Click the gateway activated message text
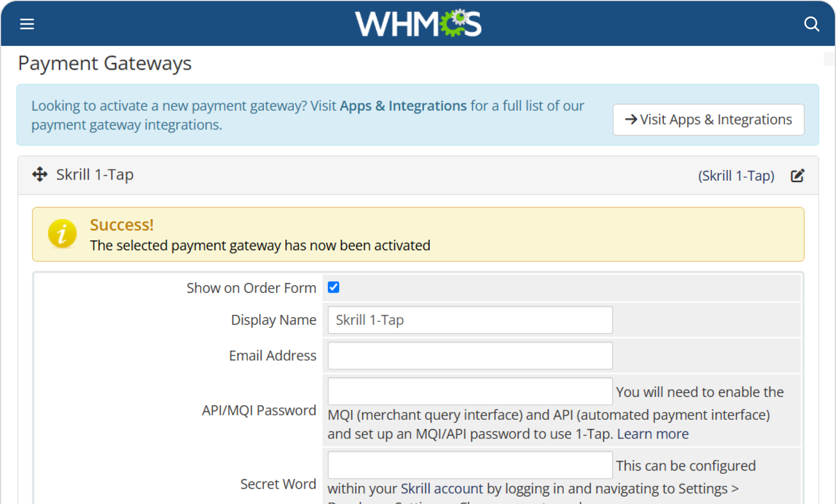 click(x=260, y=246)
